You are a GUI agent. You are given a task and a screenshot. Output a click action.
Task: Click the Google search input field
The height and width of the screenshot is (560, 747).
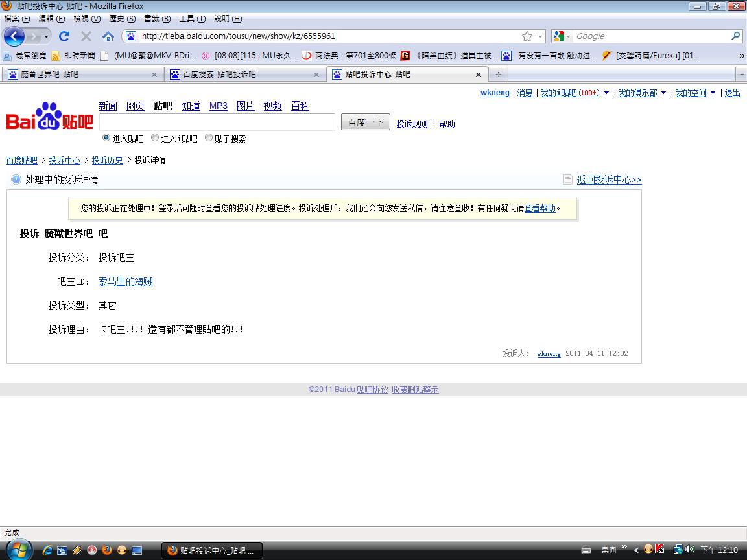point(652,36)
